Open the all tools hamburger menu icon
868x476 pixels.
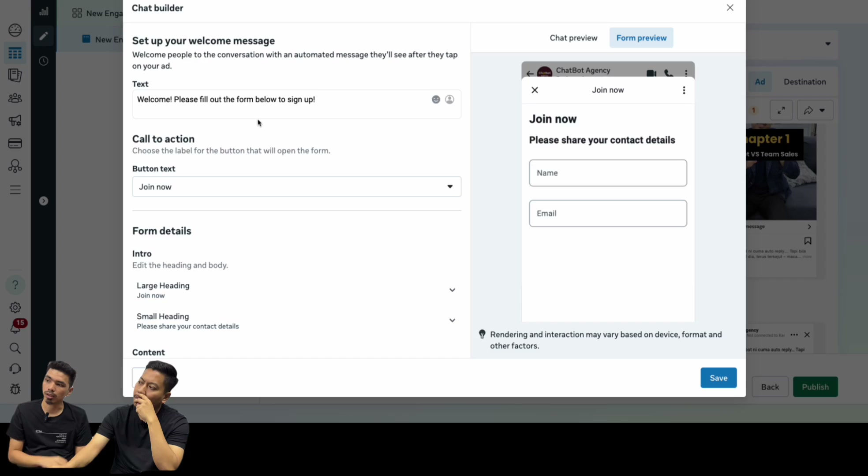(15, 190)
